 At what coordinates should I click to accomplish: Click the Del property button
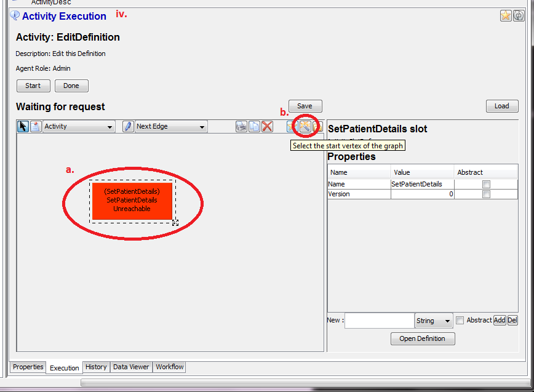(x=512, y=321)
